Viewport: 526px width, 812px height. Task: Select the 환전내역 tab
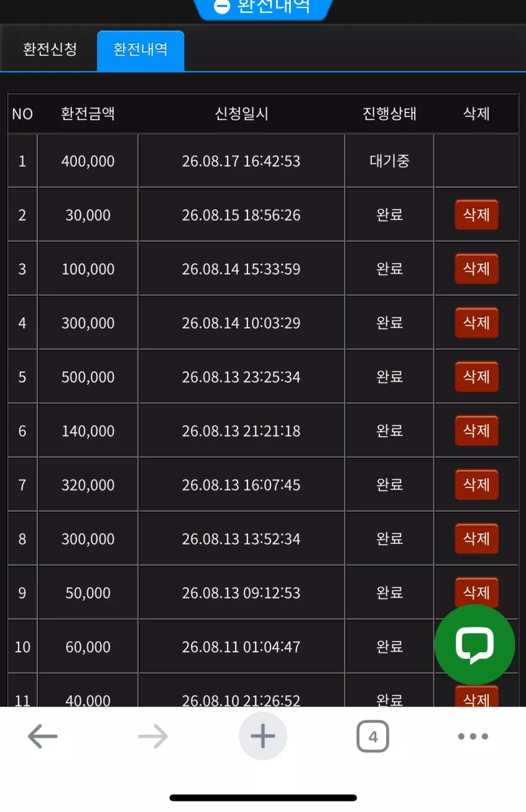(x=140, y=50)
